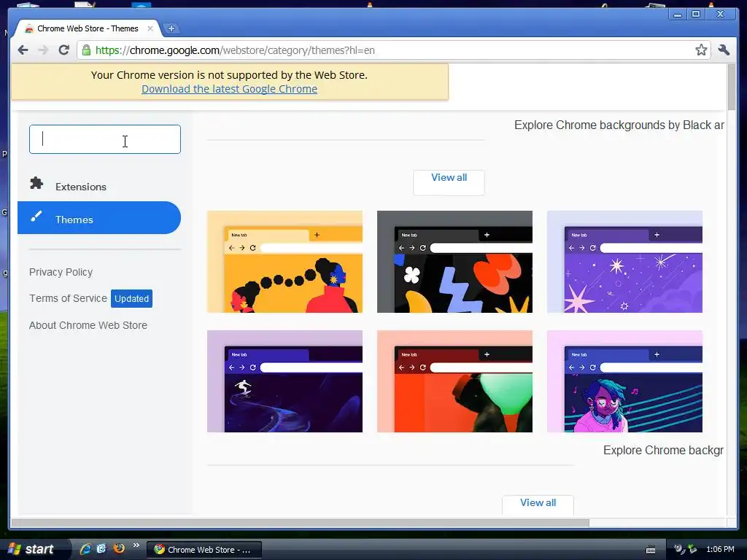Click the horizontal scrollbar thumb
Viewport: 747px width, 560px height.
coord(300,523)
